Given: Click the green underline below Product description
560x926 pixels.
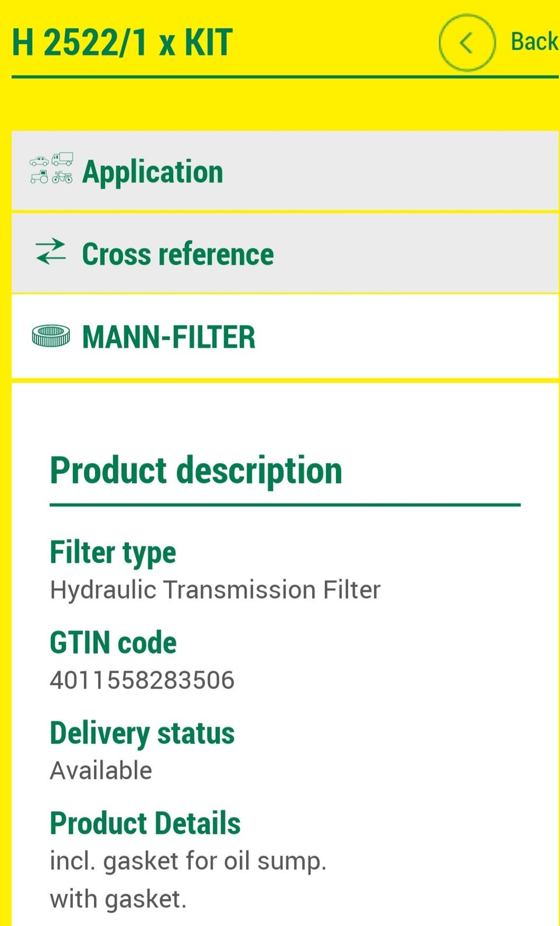Looking at the screenshot, I should (285, 505).
